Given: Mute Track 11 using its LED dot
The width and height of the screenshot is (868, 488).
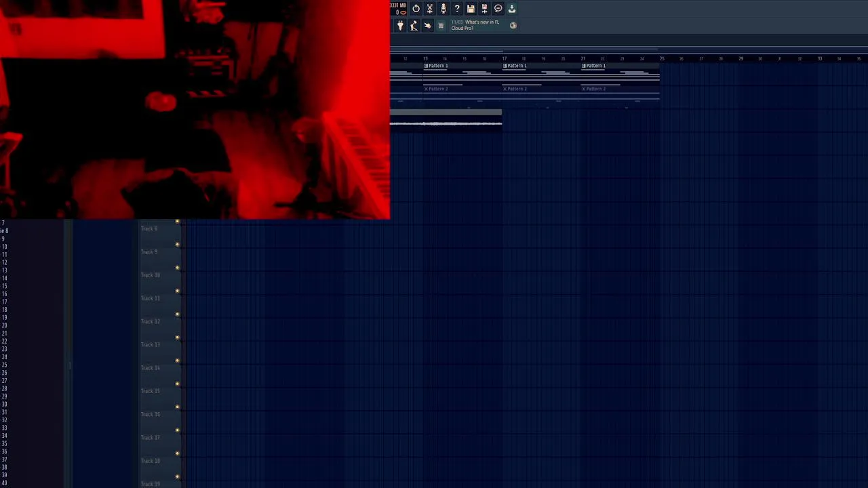Looking at the screenshot, I should point(178,314).
